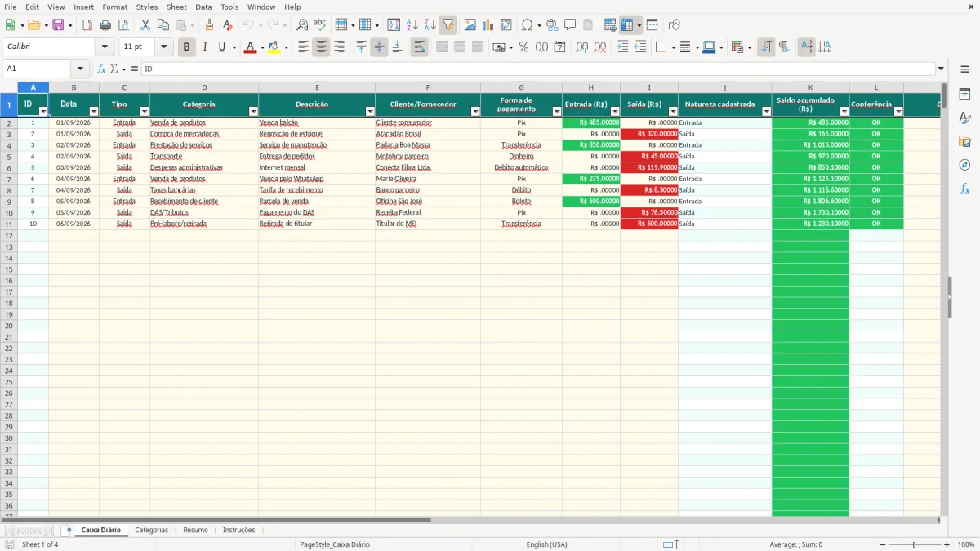Click the Cut scissors icon
Image resolution: width=980 pixels, height=551 pixels.
pos(145,25)
